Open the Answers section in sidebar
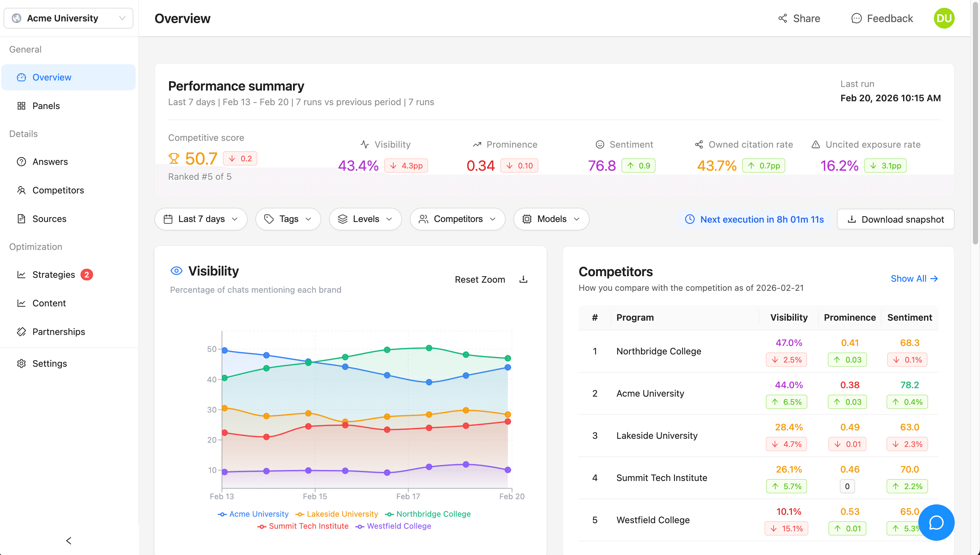 pos(50,162)
